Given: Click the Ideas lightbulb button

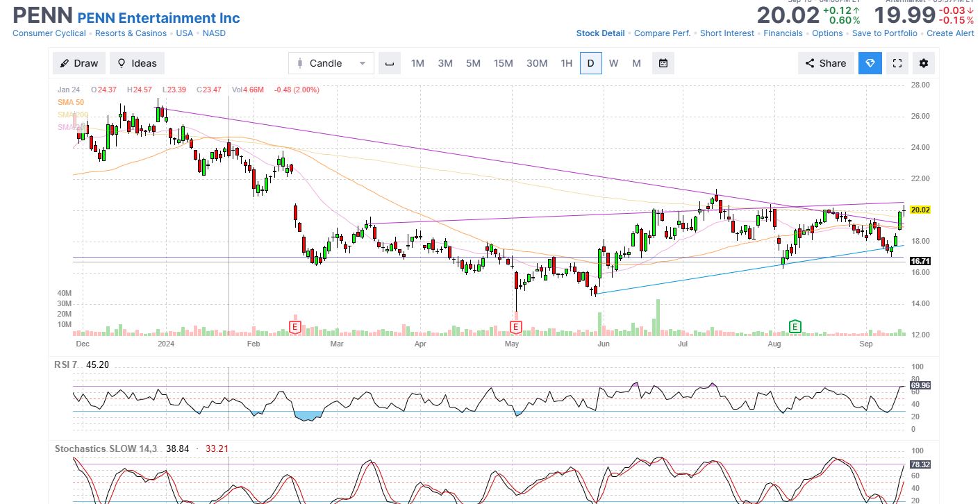Looking at the screenshot, I should coord(137,63).
